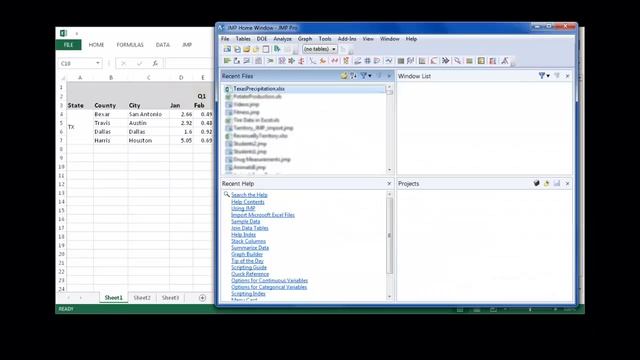Click the Search the Help magnifier icon

(x=227, y=195)
